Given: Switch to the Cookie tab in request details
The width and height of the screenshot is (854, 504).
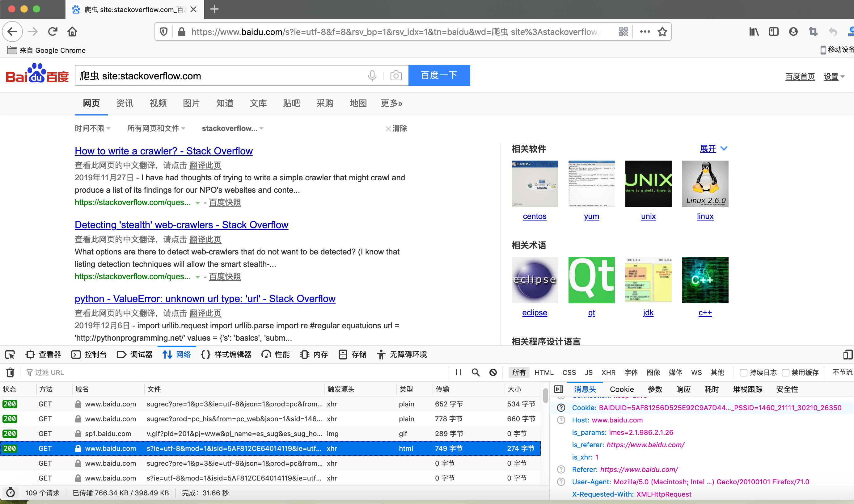Looking at the screenshot, I should (622, 389).
